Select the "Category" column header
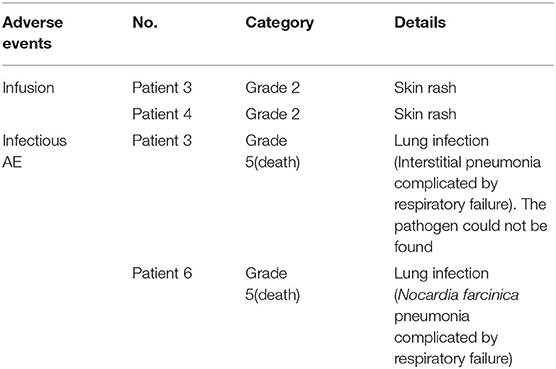This screenshot has width=556, height=369. (279, 23)
